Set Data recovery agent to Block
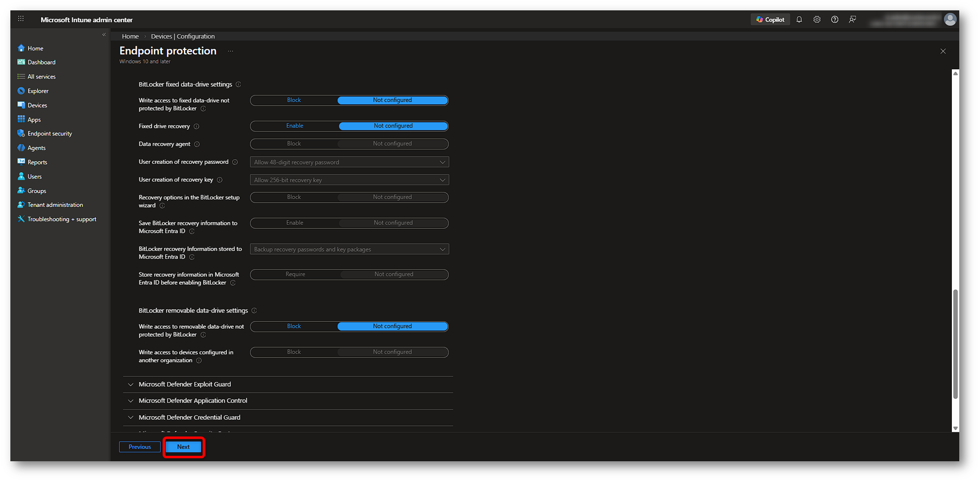 pyautogui.click(x=294, y=144)
